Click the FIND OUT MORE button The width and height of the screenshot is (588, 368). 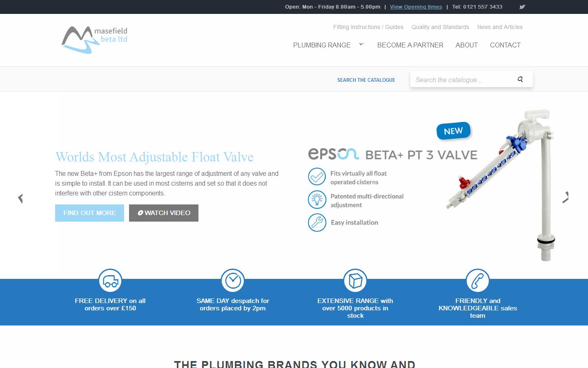pyautogui.click(x=89, y=213)
